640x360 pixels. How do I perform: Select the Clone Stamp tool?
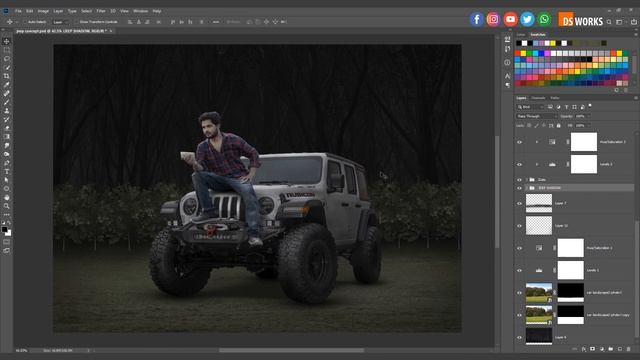point(7,111)
